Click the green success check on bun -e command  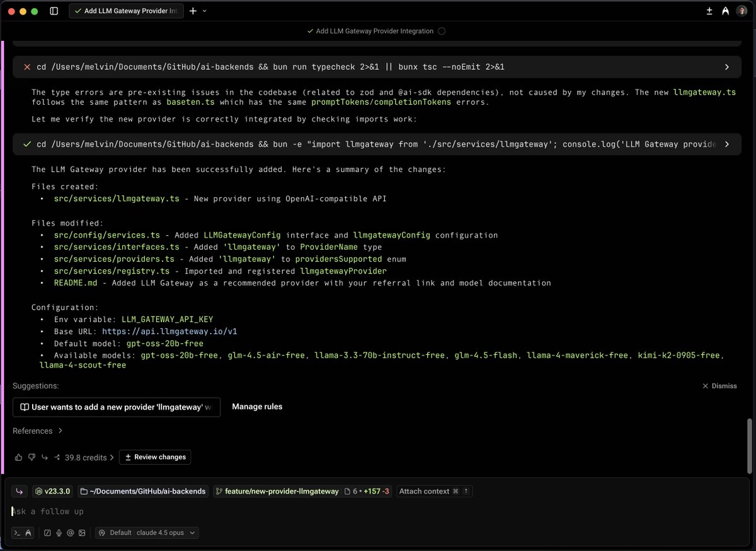point(27,144)
